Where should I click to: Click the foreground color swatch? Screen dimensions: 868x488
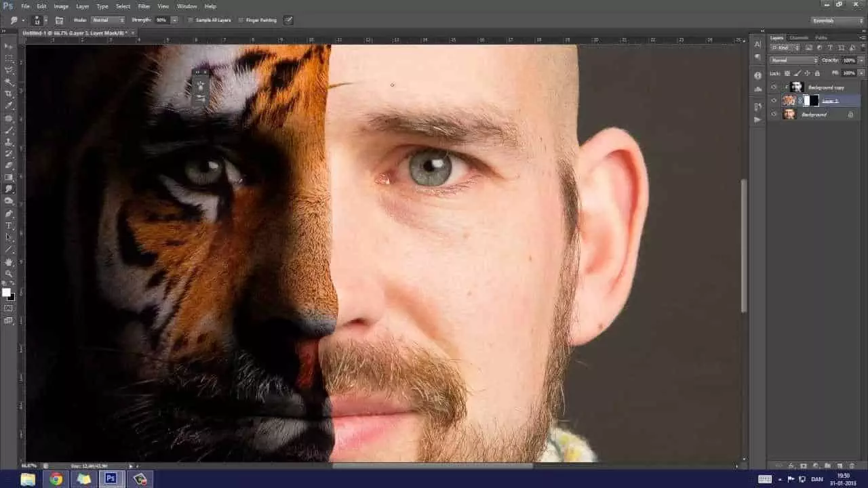pos(7,292)
